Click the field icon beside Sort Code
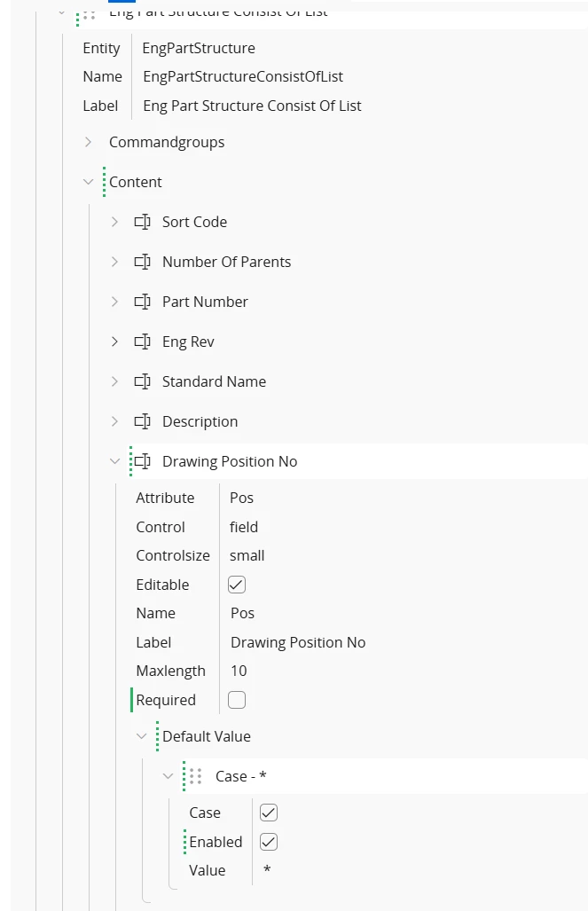This screenshot has width=588, height=911. tap(143, 222)
